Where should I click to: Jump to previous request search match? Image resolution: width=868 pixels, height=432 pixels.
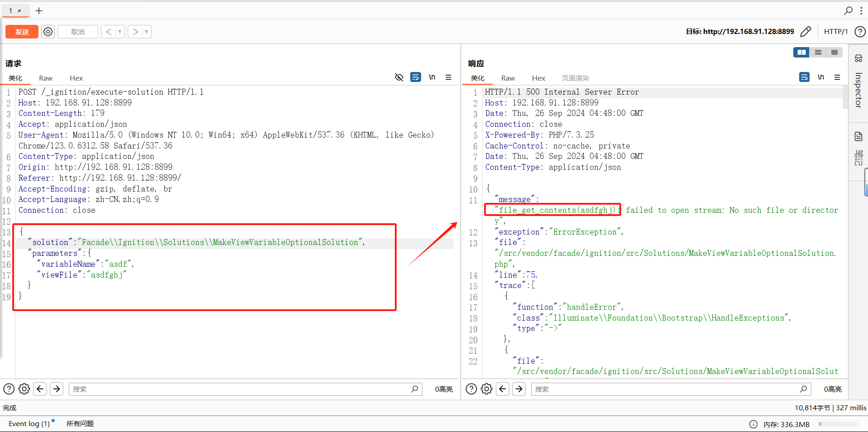(x=40, y=389)
